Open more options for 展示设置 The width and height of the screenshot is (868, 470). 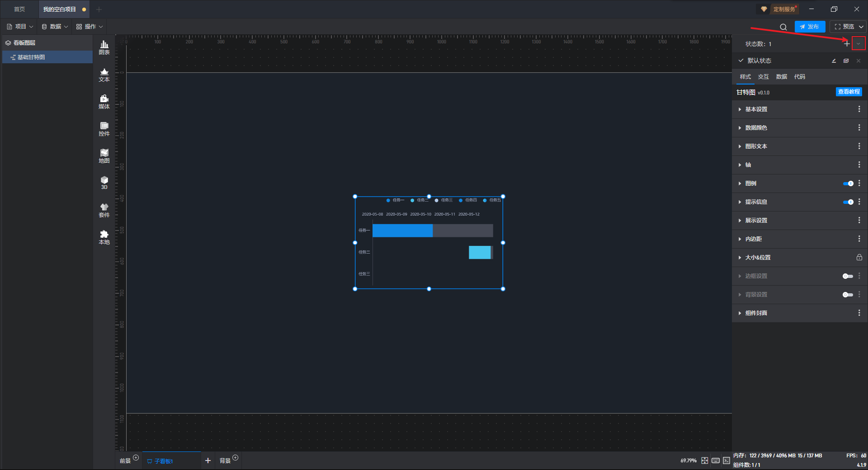(859, 221)
